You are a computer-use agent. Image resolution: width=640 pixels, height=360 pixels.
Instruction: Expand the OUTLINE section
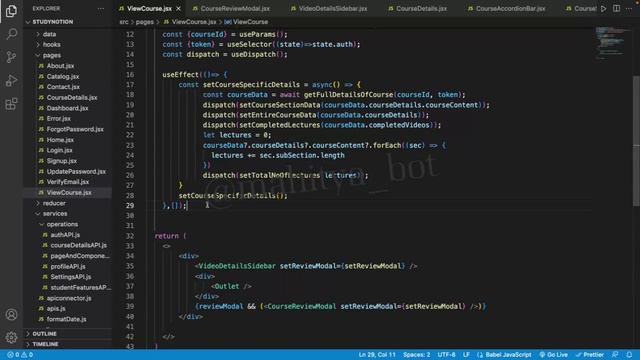tap(44, 334)
